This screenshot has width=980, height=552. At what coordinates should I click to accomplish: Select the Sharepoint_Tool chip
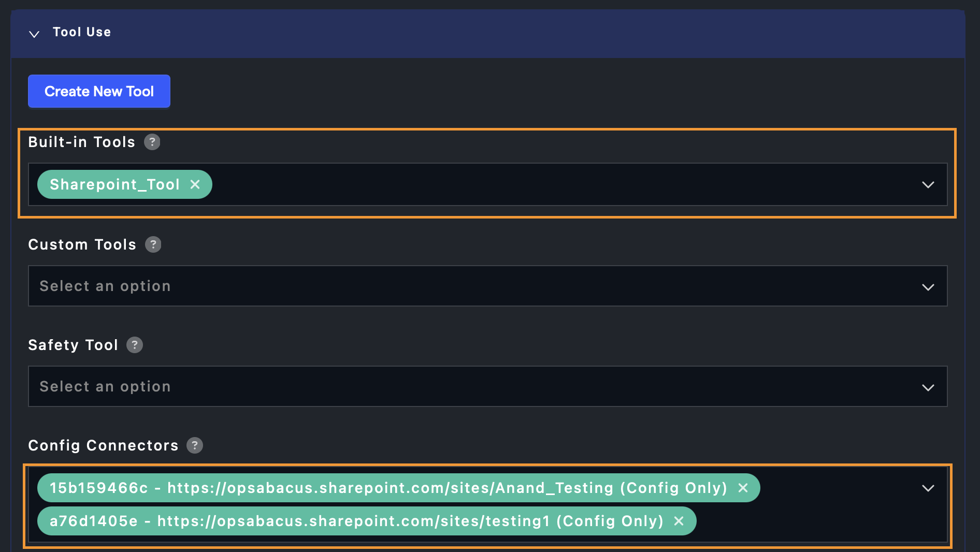tap(114, 184)
